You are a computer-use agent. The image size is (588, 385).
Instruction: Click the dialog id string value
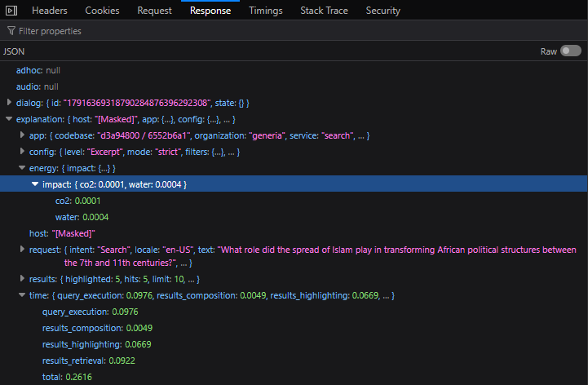[x=136, y=103]
